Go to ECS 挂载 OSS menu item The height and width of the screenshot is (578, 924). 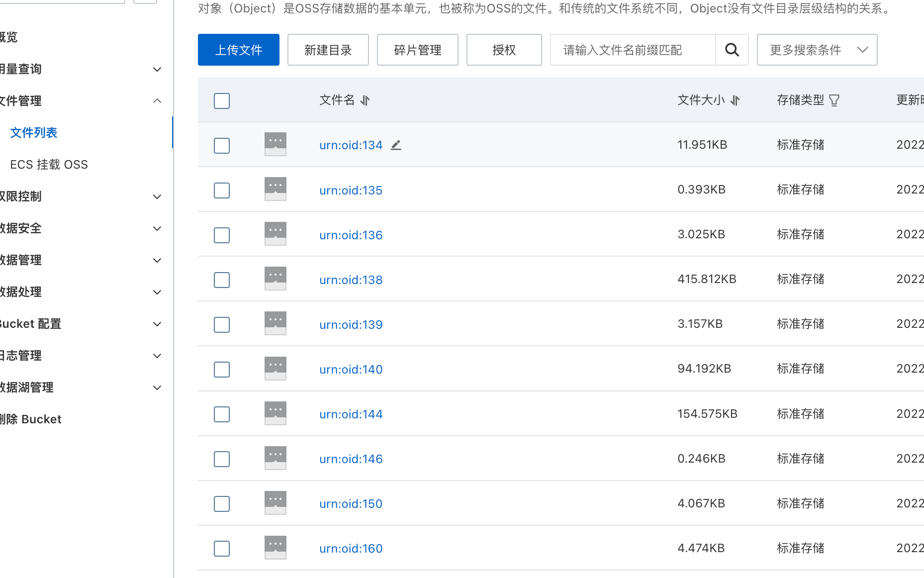(49, 165)
